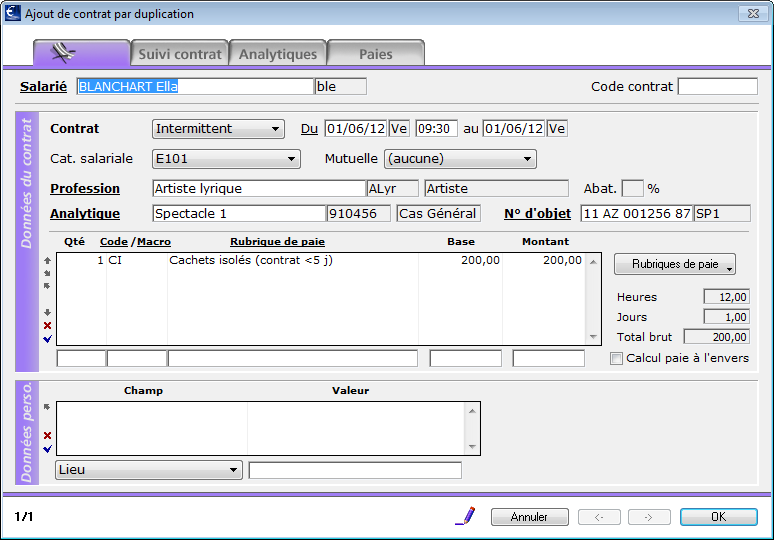
Task: Click red X beside pay items list
Action: (x=47, y=325)
